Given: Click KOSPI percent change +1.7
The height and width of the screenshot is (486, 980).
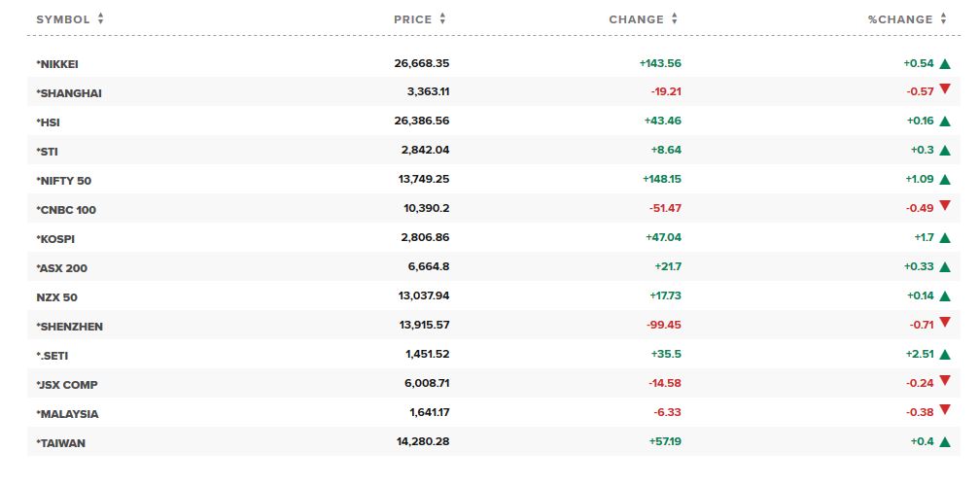Looking at the screenshot, I should [x=923, y=237].
